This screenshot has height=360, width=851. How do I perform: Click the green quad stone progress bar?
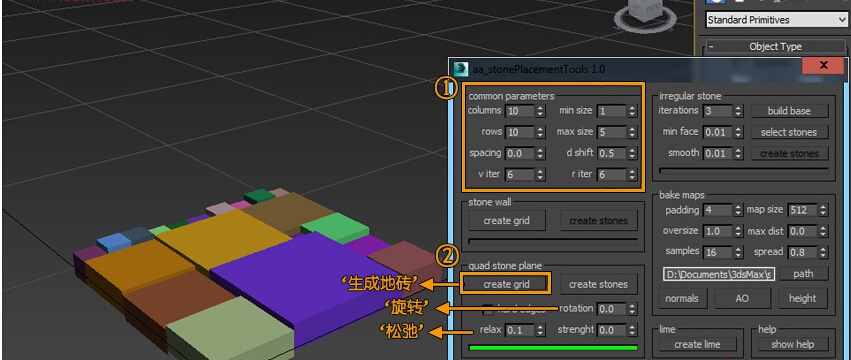(552, 348)
